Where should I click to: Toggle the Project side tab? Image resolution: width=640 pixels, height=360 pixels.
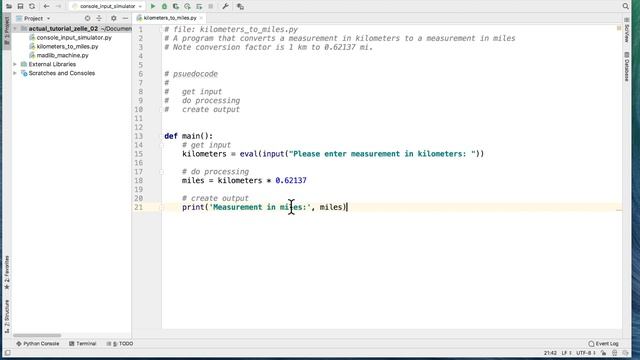coord(7,31)
